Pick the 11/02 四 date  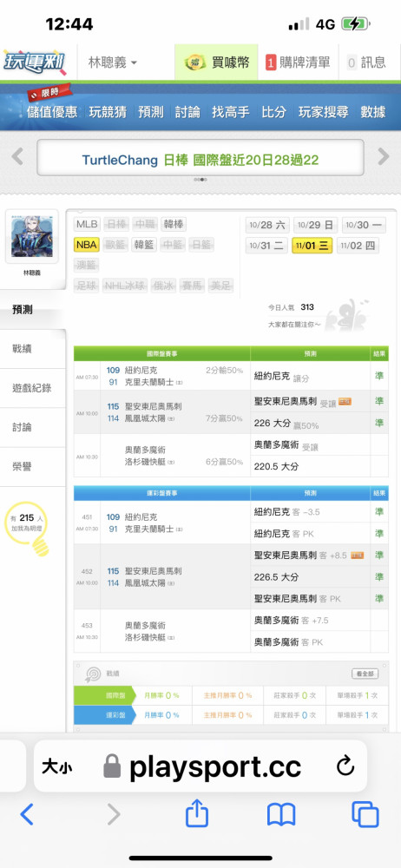coord(358,246)
